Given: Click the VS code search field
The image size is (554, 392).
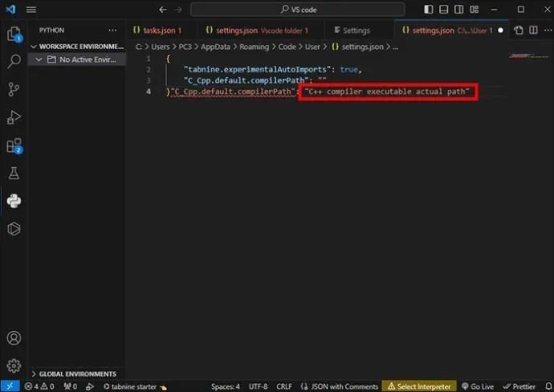Looking at the screenshot, I should click(x=298, y=10).
